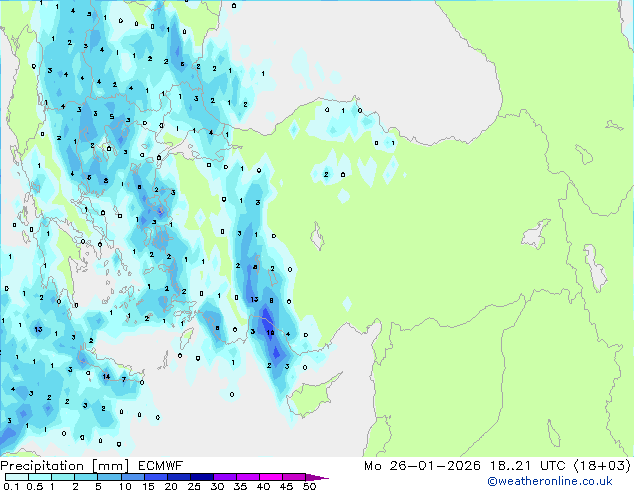Click the 25–30 mm dark blue swatch
This screenshot has height=490, width=634.
point(201,477)
